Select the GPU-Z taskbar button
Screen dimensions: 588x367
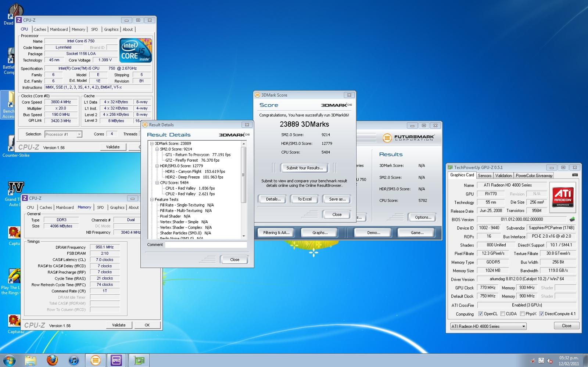[x=139, y=360]
